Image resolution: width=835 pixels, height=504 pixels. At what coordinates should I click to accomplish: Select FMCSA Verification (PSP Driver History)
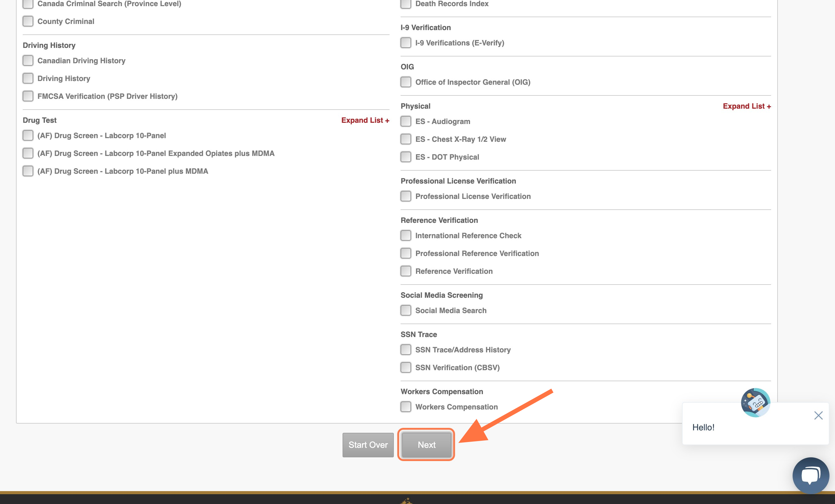click(28, 96)
